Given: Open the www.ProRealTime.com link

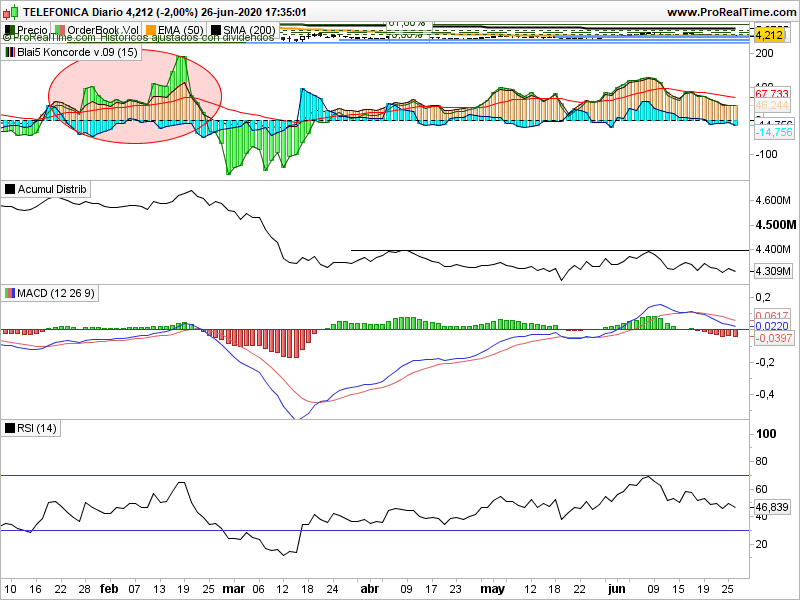Looking at the screenshot, I should point(732,12).
